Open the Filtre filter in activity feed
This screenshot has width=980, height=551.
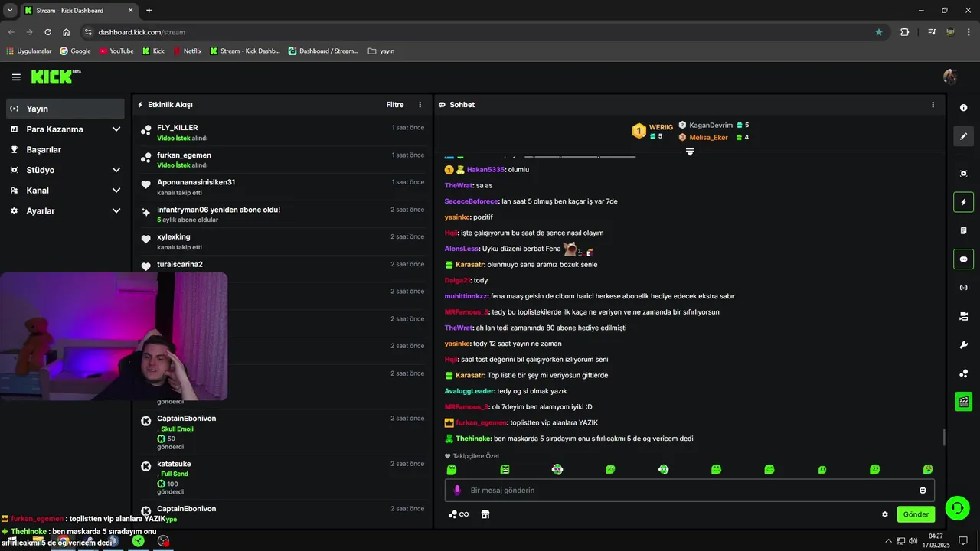tap(395, 105)
